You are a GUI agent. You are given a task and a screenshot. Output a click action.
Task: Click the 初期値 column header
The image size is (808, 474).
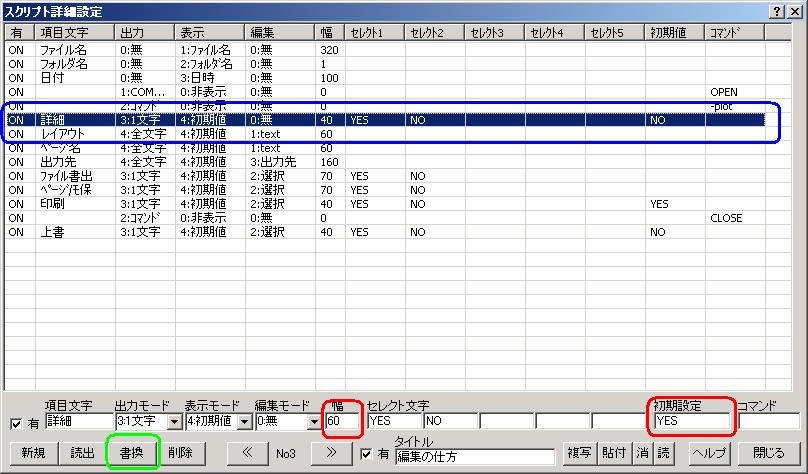point(674,33)
